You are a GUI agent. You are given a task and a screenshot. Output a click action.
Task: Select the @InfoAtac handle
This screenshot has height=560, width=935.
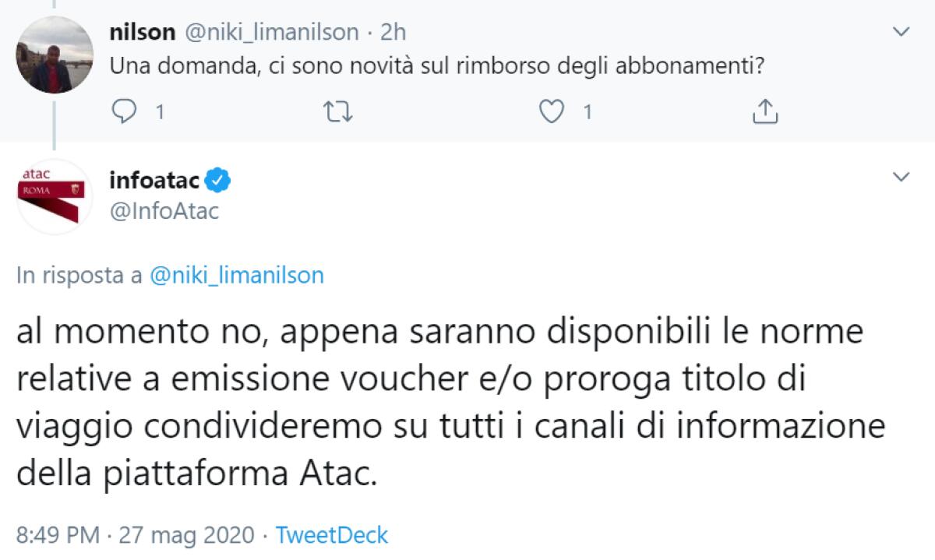pos(165,211)
